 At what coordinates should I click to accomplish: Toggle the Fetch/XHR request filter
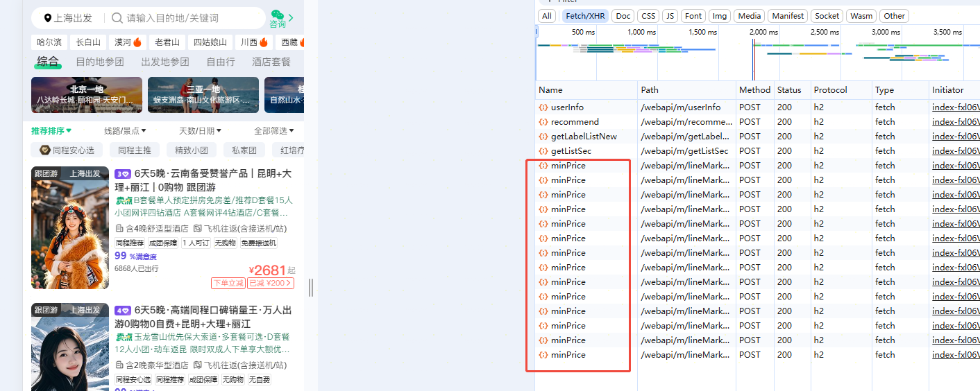(584, 16)
